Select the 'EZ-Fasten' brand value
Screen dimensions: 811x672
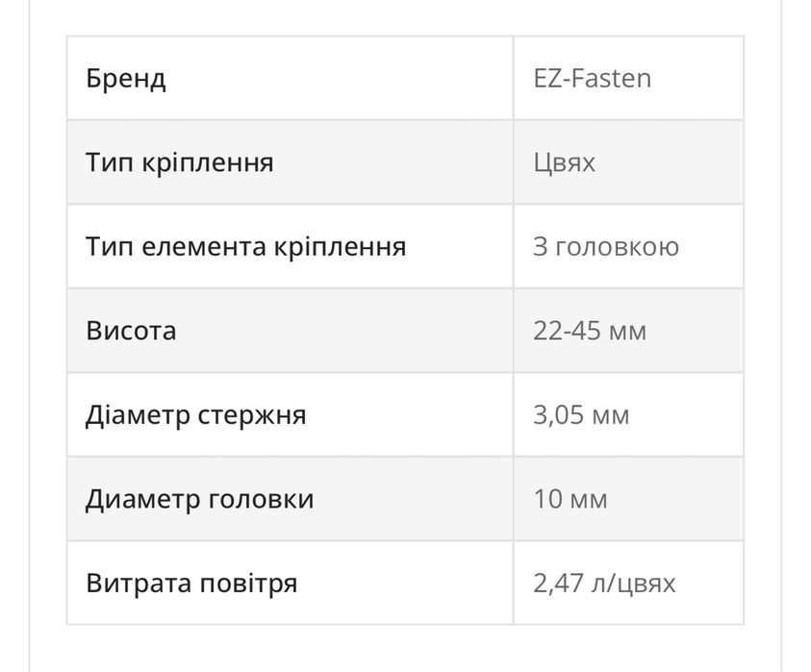(x=592, y=78)
